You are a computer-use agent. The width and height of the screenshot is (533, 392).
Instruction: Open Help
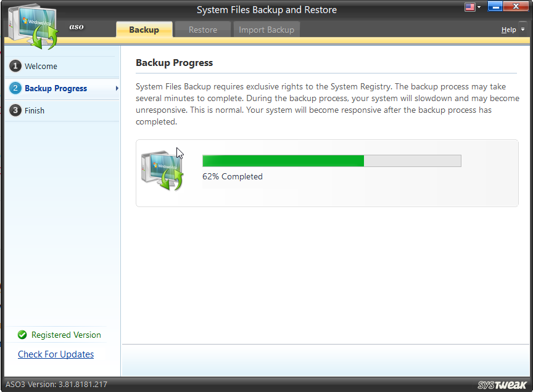tap(507, 29)
